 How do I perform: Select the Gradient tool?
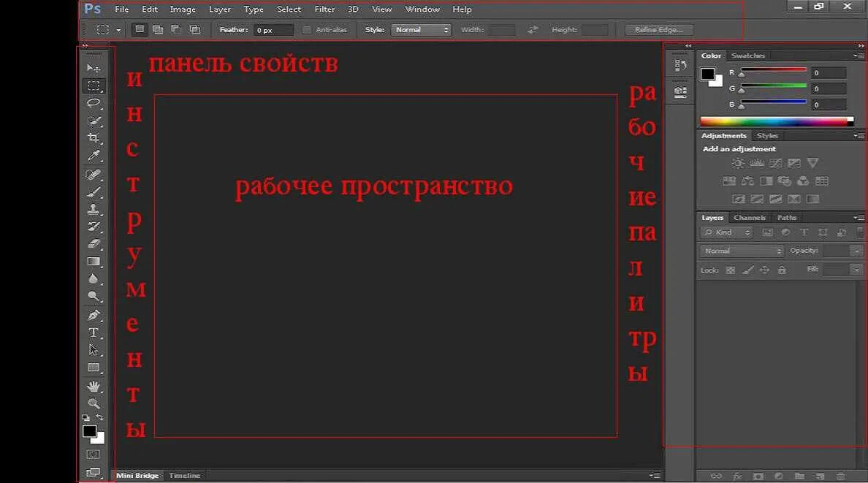click(x=93, y=262)
